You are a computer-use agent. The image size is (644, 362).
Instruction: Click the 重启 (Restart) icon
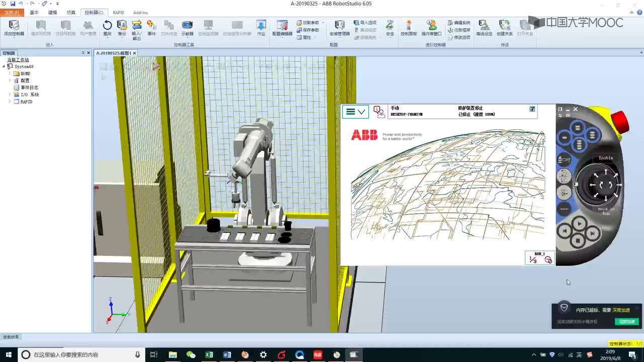pos(107,28)
